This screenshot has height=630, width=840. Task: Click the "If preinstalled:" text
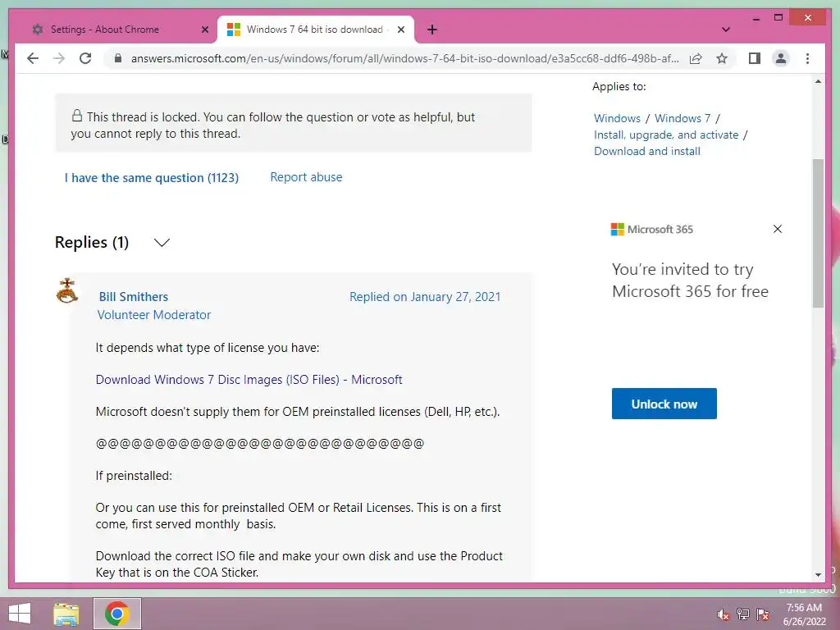134,476
